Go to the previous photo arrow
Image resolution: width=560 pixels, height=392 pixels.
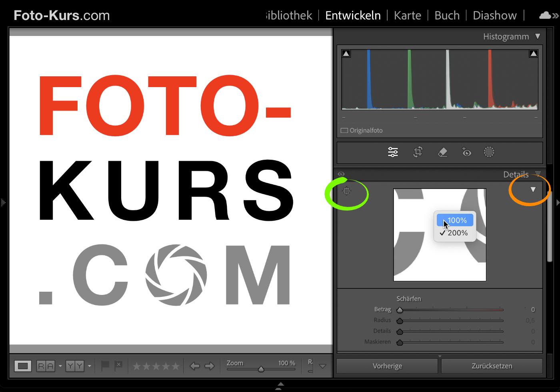tap(194, 366)
